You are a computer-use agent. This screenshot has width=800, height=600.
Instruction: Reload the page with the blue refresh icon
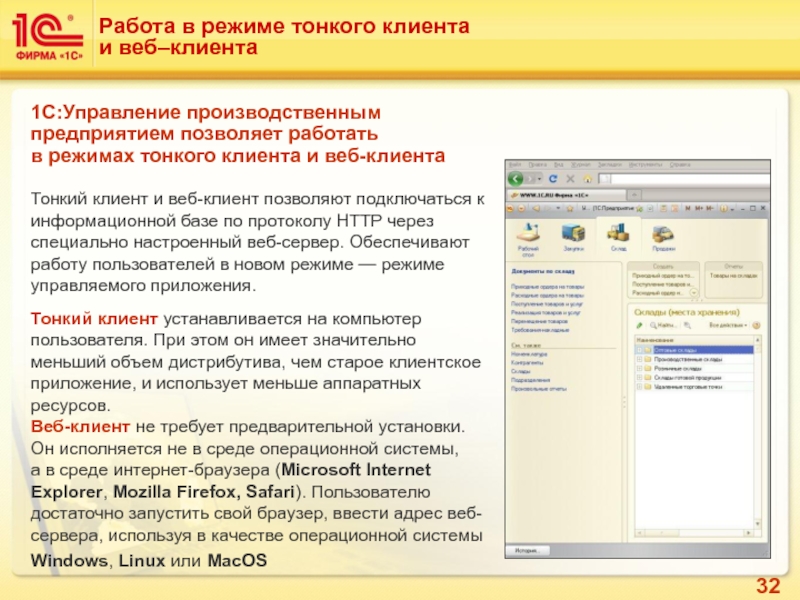pyautogui.click(x=553, y=179)
